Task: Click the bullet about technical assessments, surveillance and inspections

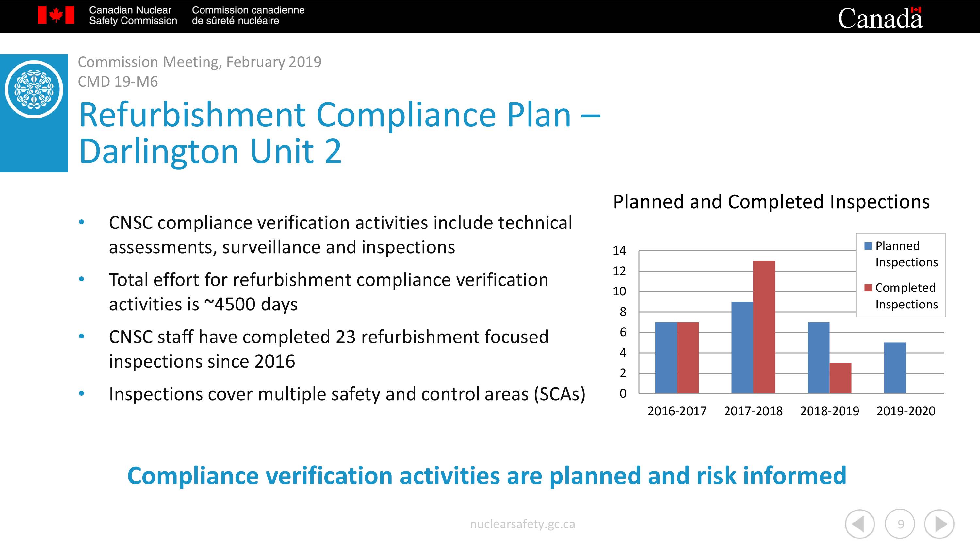Action: click(340, 235)
